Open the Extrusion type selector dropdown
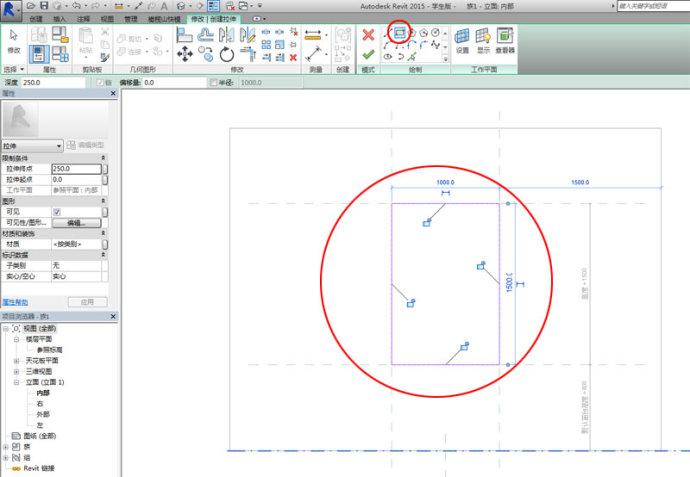 (59, 146)
